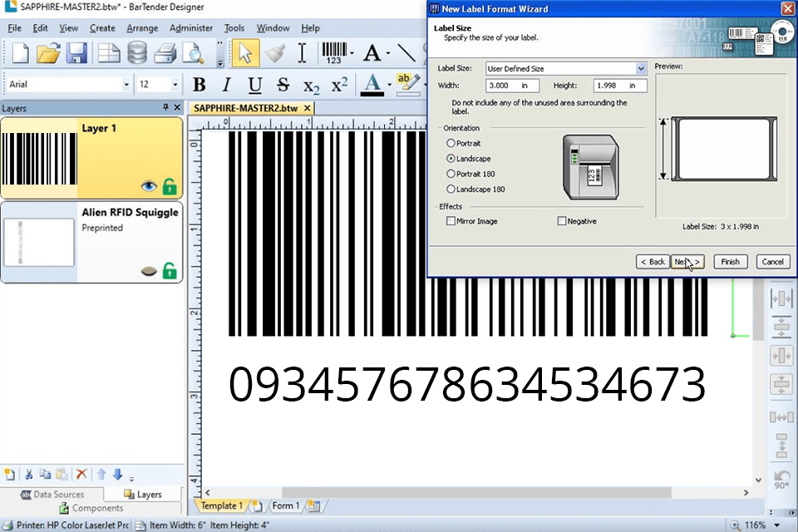Image resolution: width=798 pixels, height=532 pixels.
Task: Select the text cursor tool
Action: (x=303, y=53)
